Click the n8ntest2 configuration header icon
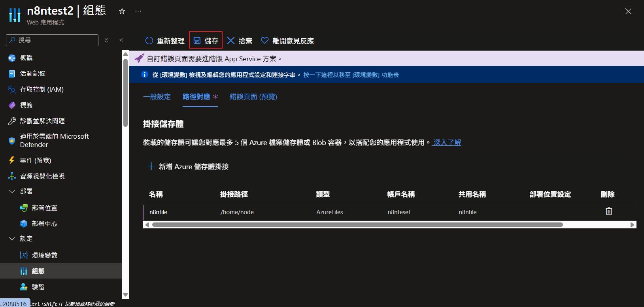This screenshot has width=644, height=307. pos(15,15)
